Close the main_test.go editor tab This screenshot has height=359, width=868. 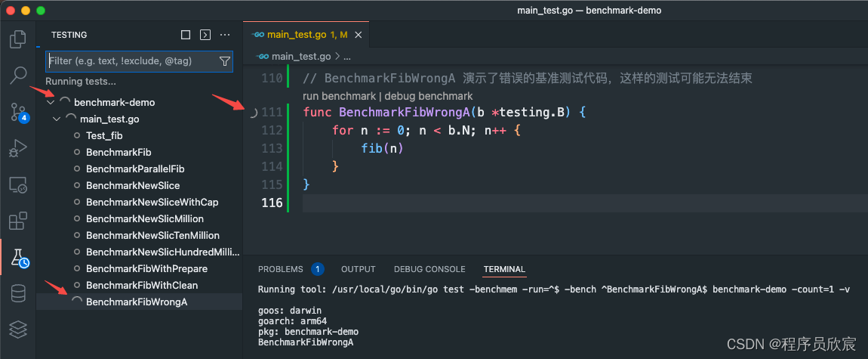click(x=359, y=35)
